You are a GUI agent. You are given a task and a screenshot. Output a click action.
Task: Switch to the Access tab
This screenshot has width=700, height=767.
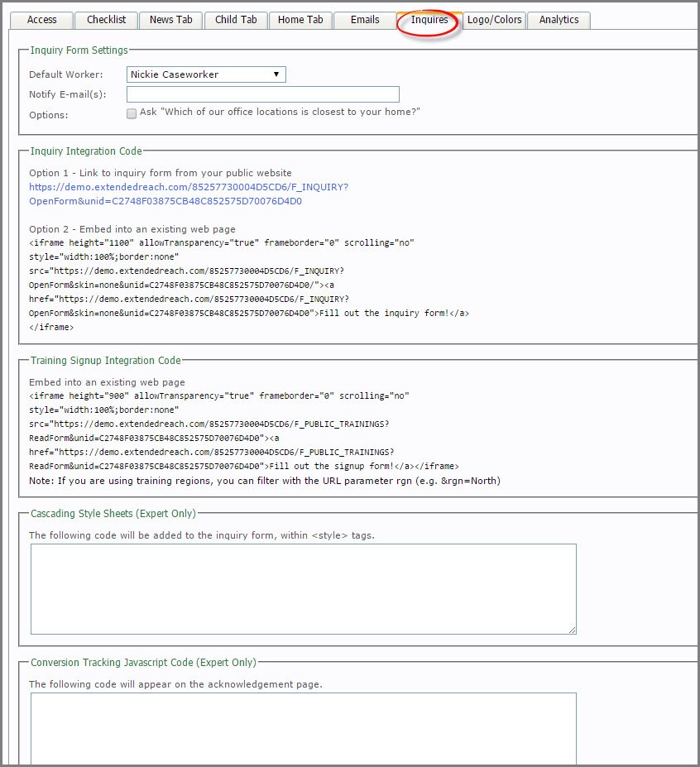[41, 20]
